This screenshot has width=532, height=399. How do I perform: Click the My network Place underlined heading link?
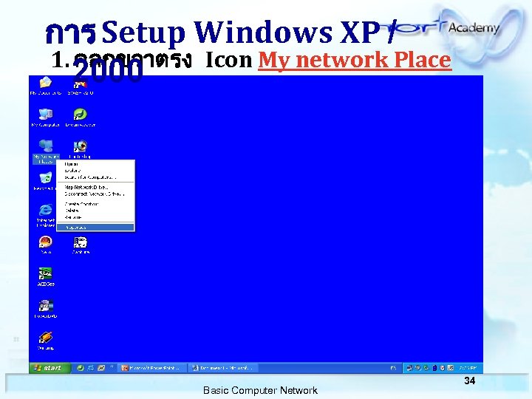click(355, 60)
